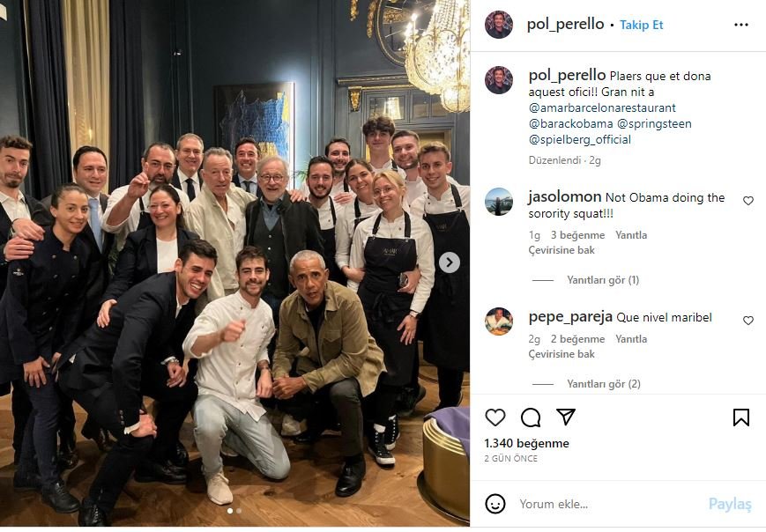Submit comment with the Paylaş button

(730, 504)
